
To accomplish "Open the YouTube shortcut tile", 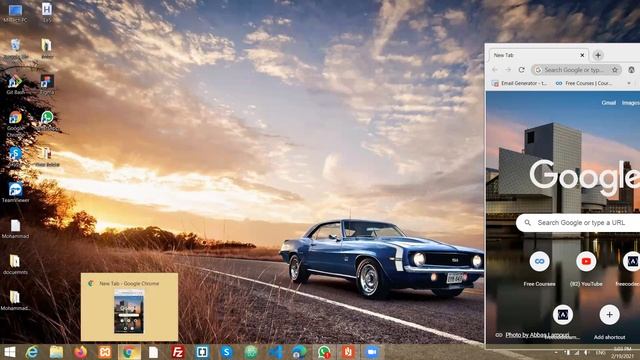I will point(586,269).
